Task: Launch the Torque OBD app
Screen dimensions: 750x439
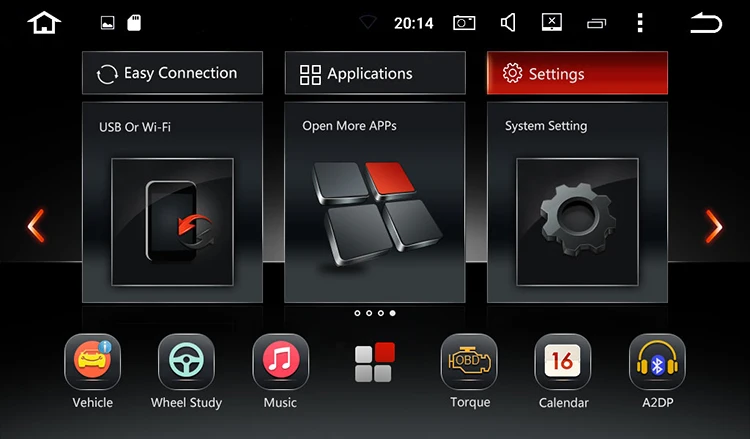Action: point(469,362)
